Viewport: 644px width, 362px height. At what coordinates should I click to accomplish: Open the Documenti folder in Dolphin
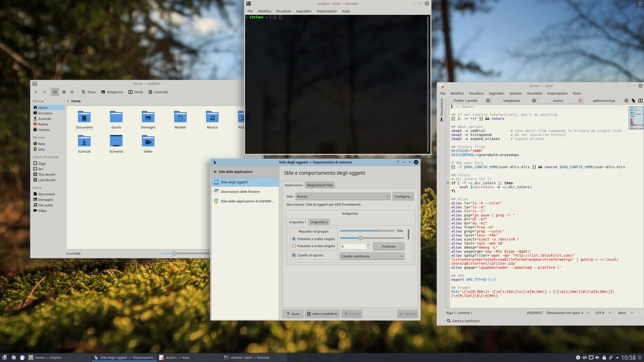84,120
